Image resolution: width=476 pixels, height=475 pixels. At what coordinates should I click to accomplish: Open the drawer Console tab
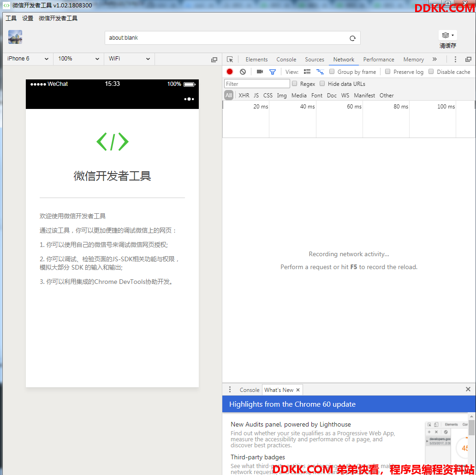[x=250, y=390]
